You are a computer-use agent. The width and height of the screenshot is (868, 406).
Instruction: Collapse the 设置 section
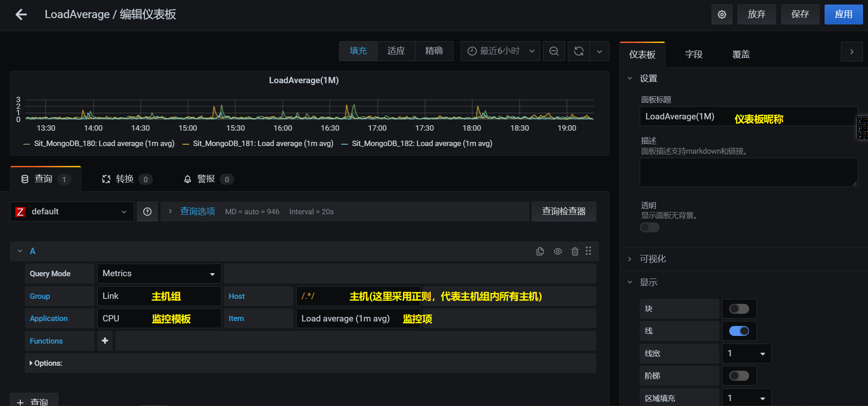pos(648,78)
